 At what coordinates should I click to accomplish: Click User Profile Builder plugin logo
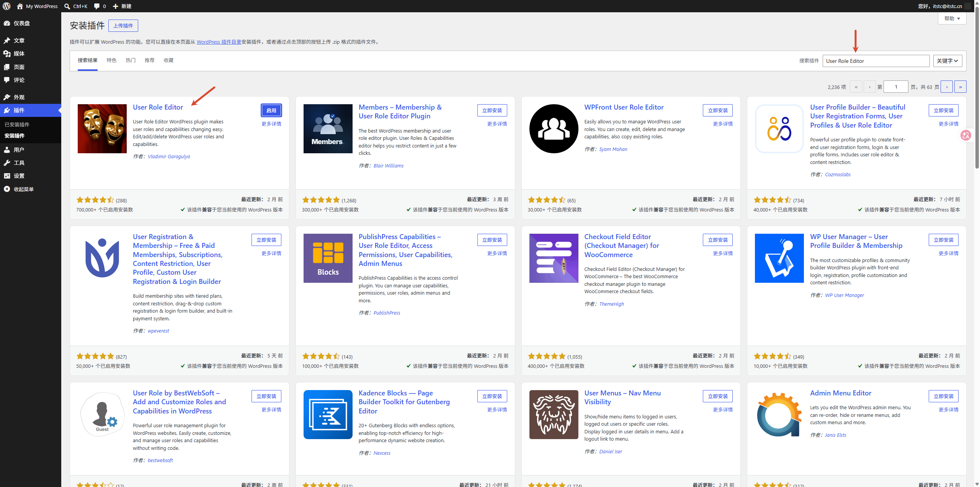coord(779,129)
